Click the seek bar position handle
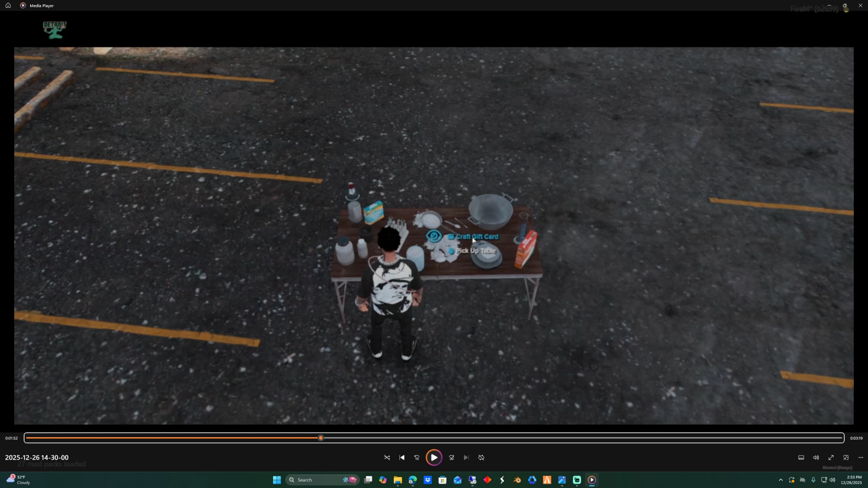 (321, 438)
